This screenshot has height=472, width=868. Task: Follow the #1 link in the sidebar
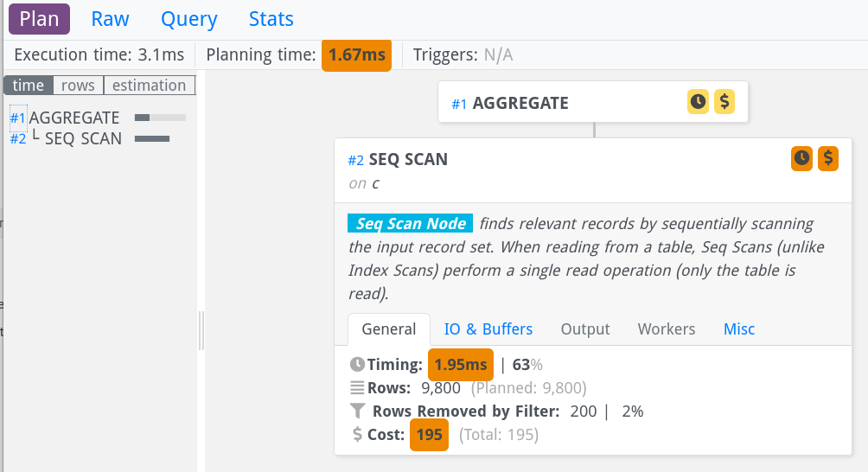point(17,118)
